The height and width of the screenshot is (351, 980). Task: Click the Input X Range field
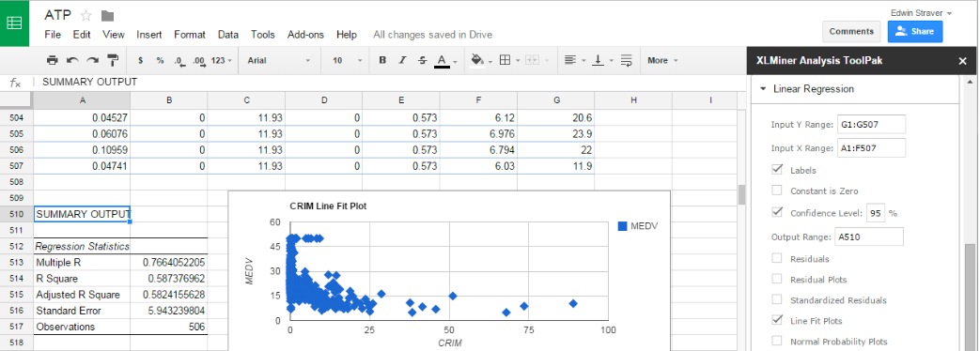tap(870, 148)
